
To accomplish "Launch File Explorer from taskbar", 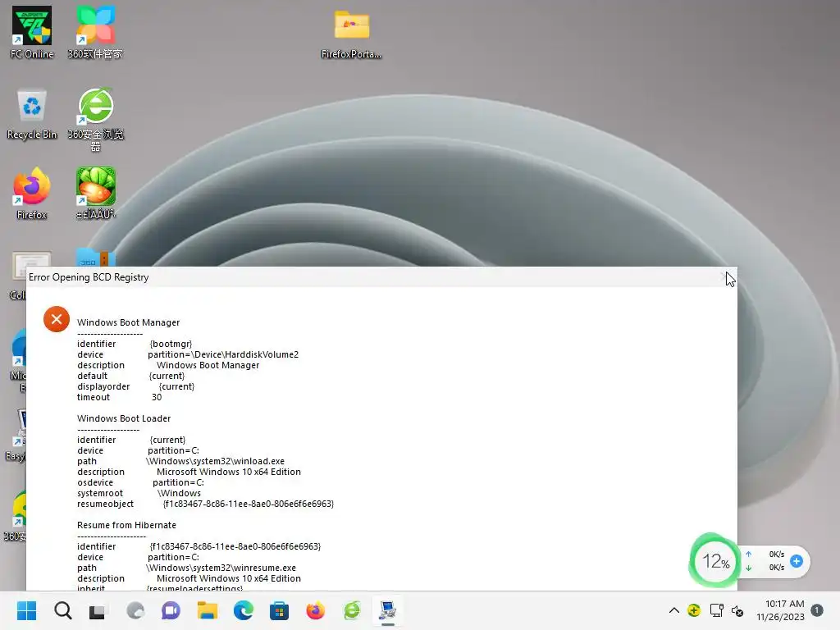I will coord(208,610).
